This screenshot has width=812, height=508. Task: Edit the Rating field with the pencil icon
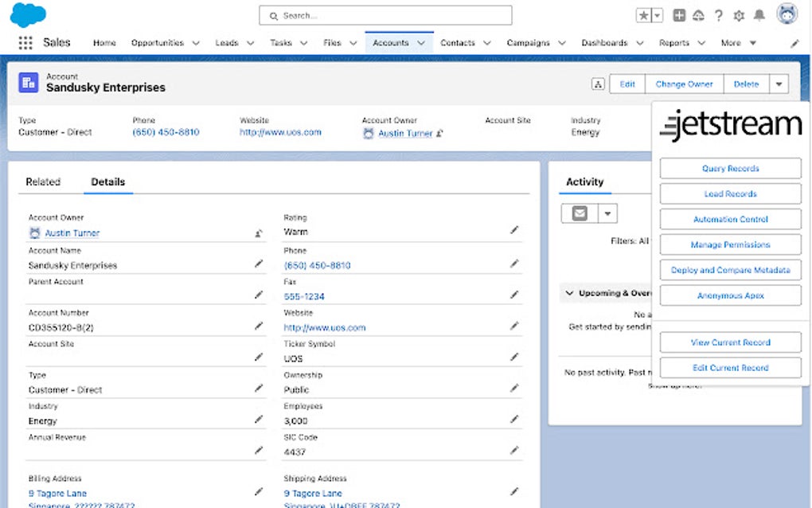[x=514, y=232]
